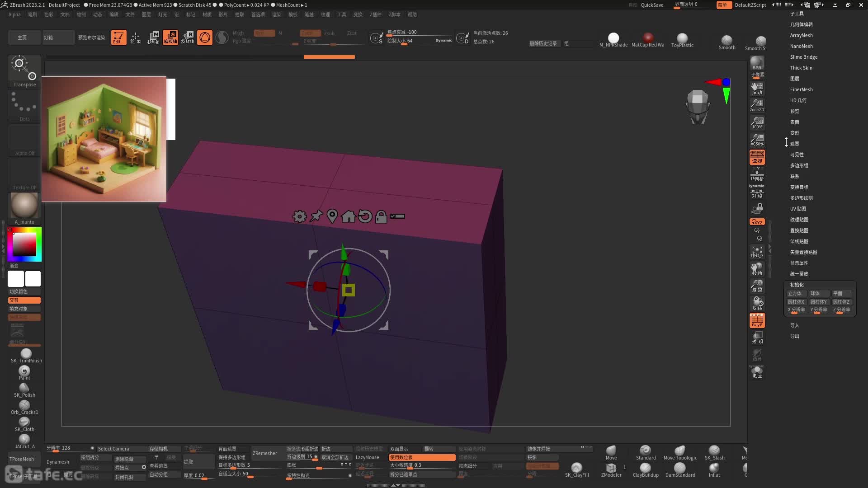The height and width of the screenshot is (488, 868).
Task: Click the 主页 (Home) button
Action: pyautogui.click(x=24, y=38)
